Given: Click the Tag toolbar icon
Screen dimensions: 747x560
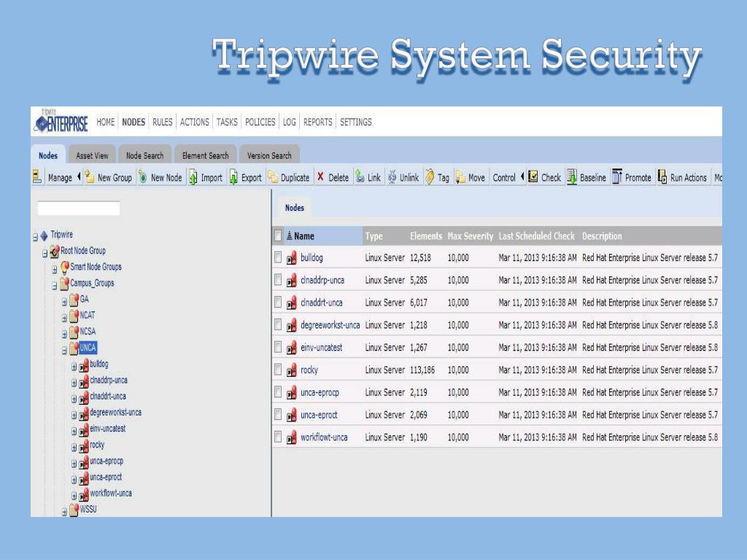Looking at the screenshot, I should pos(430,177).
